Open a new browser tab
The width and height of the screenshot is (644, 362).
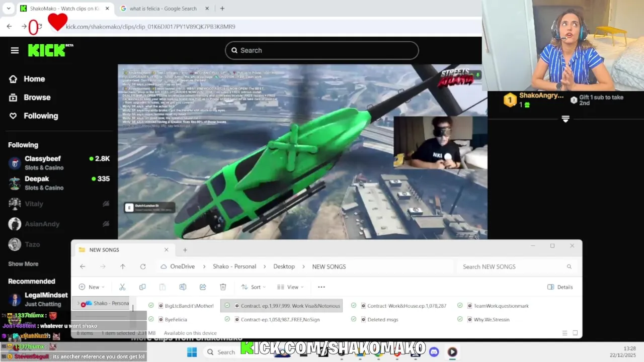point(222,9)
